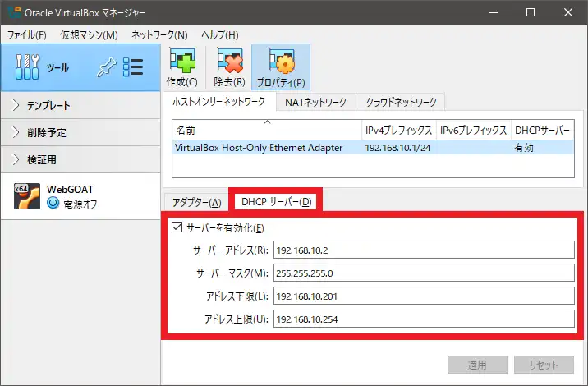Click the 192.168.10.1/24 cell
Viewport: 588px width, 386px height.
pyautogui.click(x=397, y=148)
